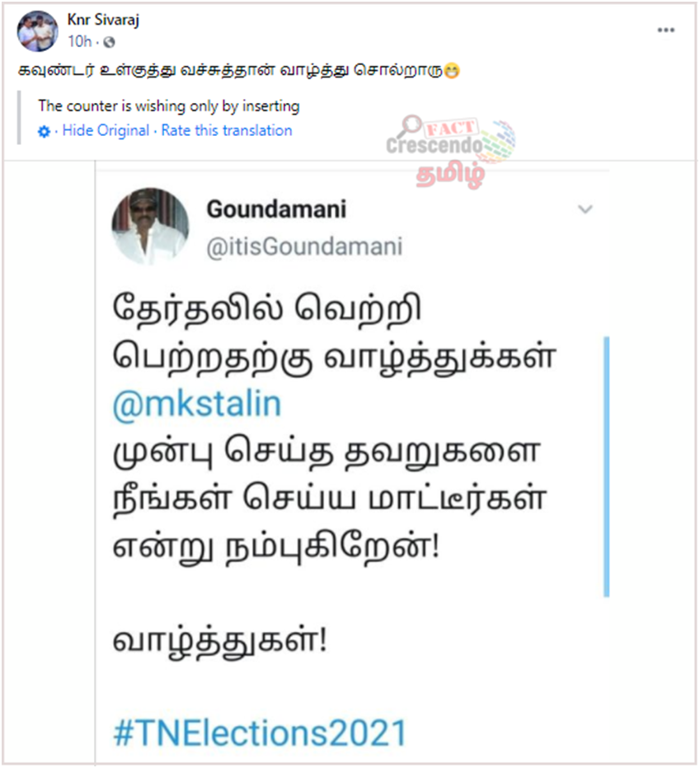The width and height of the screenshot is (700, 768).
Task: Open the @mkstalin mention
Action: [x=197, y=405]
